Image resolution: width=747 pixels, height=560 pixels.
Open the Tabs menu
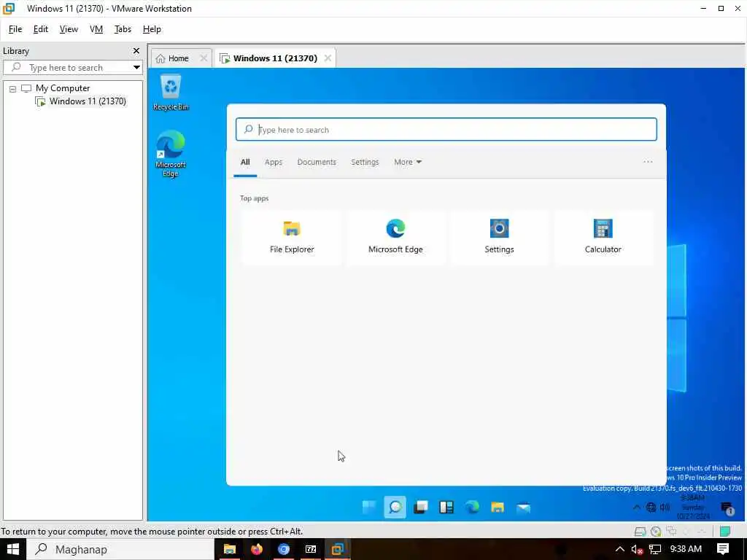point(123,29)
